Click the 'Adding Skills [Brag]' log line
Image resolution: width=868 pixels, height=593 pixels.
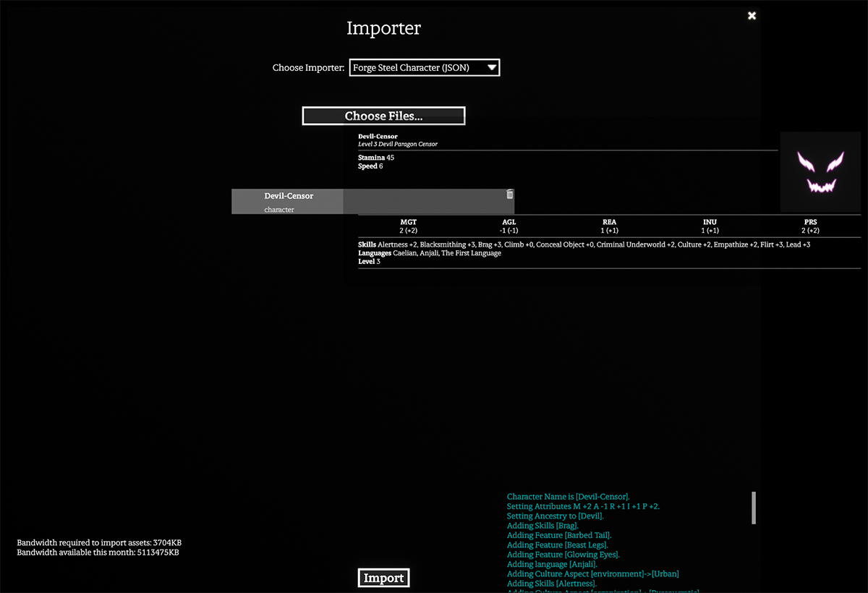(542, 526)
